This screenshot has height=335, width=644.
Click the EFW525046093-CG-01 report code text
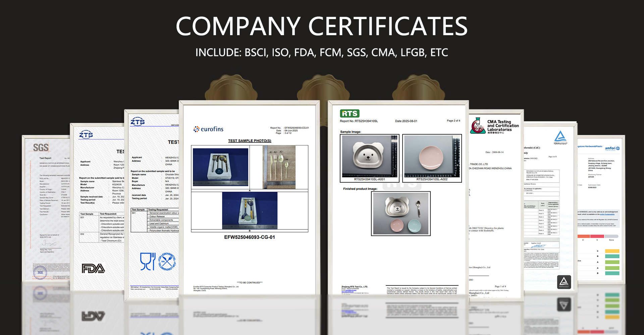pyautogui.click(x=249, y=237)
